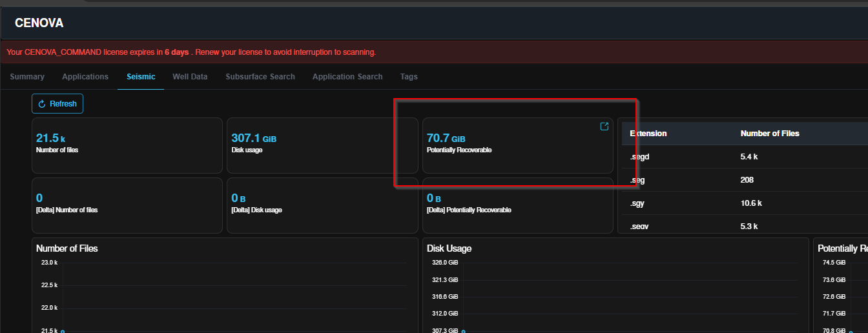Click the license expiry warning banner

434,52
